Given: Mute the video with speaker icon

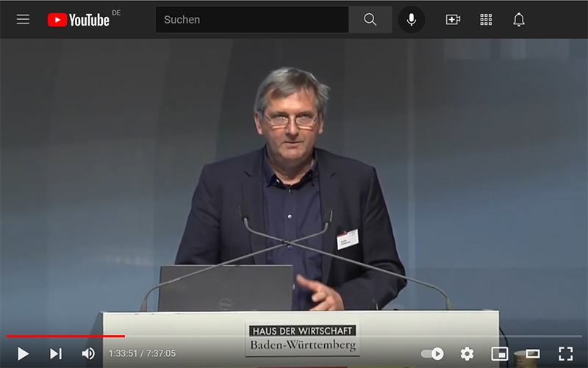Looking at the screenshot, I should click(88, 353).
